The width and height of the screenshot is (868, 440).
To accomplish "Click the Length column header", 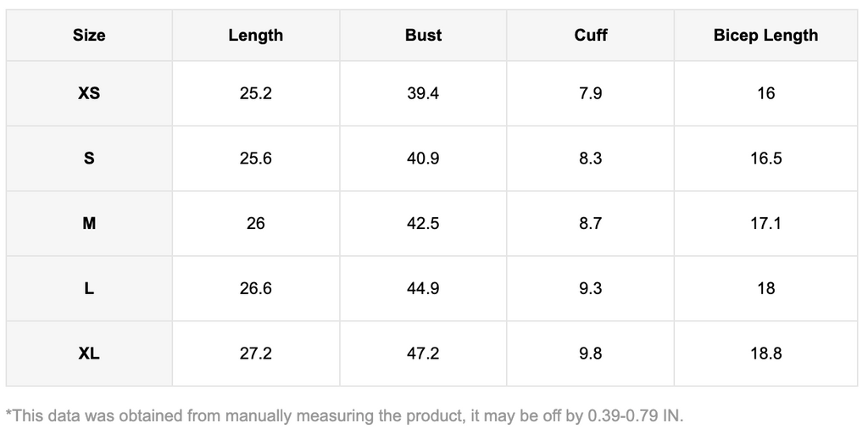I will click(255, 36).
